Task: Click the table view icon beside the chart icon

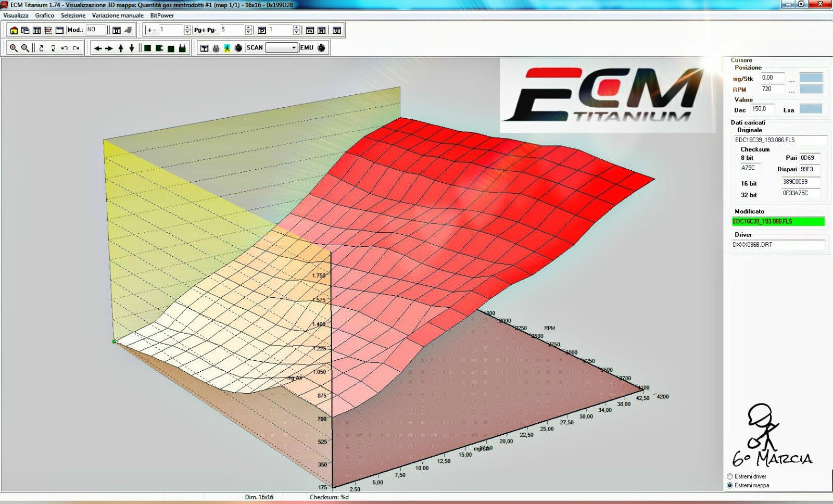Action: (36, 30)
